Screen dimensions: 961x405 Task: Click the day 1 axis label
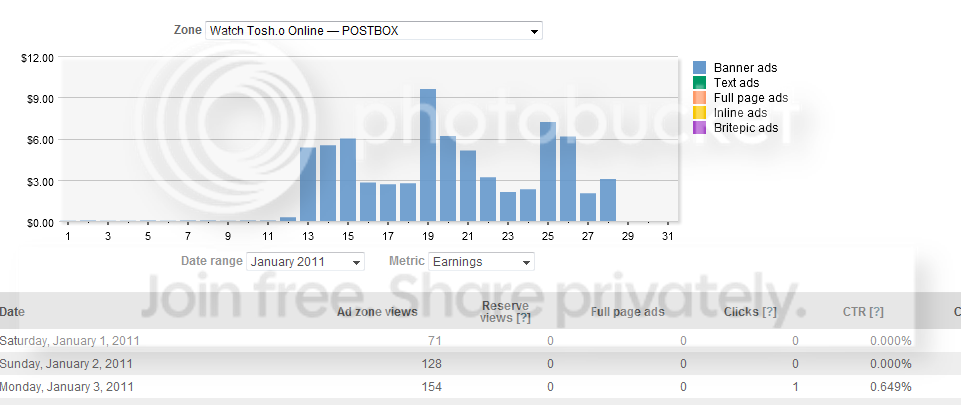click(68, 236)
